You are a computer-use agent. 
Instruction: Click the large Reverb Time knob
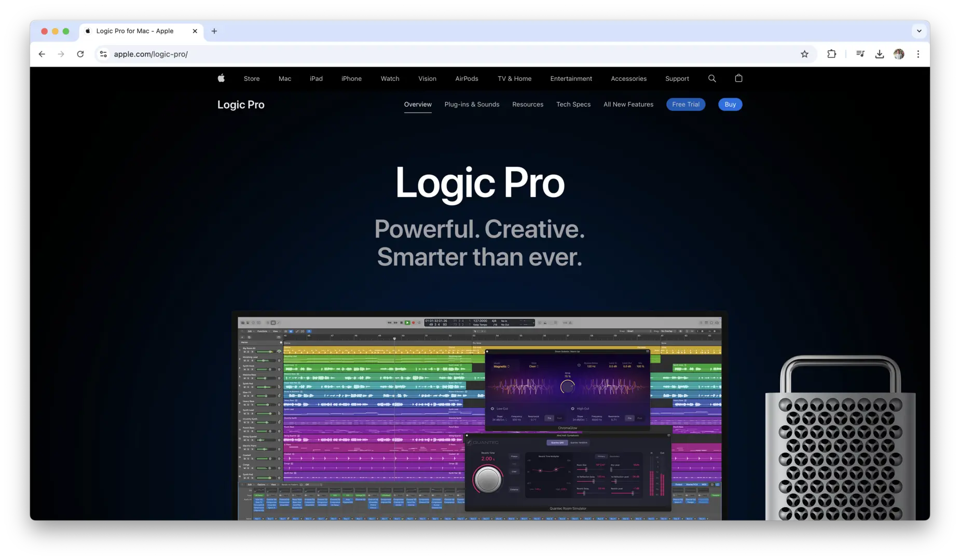point(487,479)
